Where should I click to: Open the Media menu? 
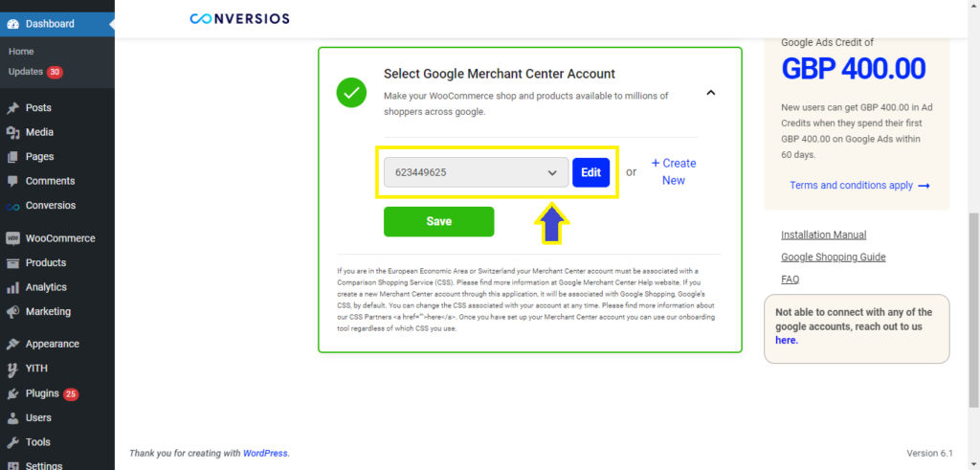[x=57, y=132]
